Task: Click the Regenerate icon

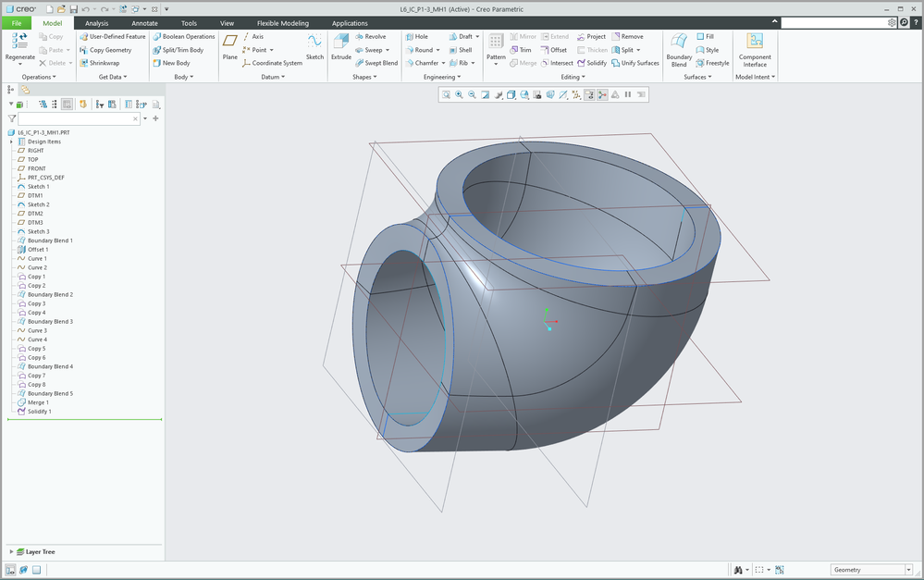Action: click(20, 41)
